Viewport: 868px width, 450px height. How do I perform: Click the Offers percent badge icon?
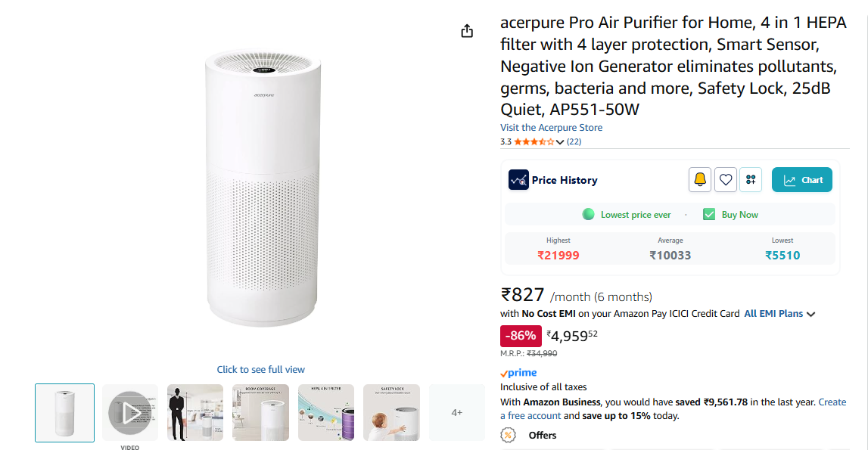click(x=509, y=435)
